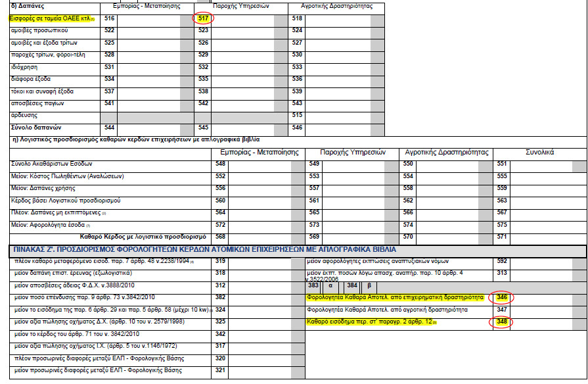Click the total net profit field, code 571

(x=545, y=236)
